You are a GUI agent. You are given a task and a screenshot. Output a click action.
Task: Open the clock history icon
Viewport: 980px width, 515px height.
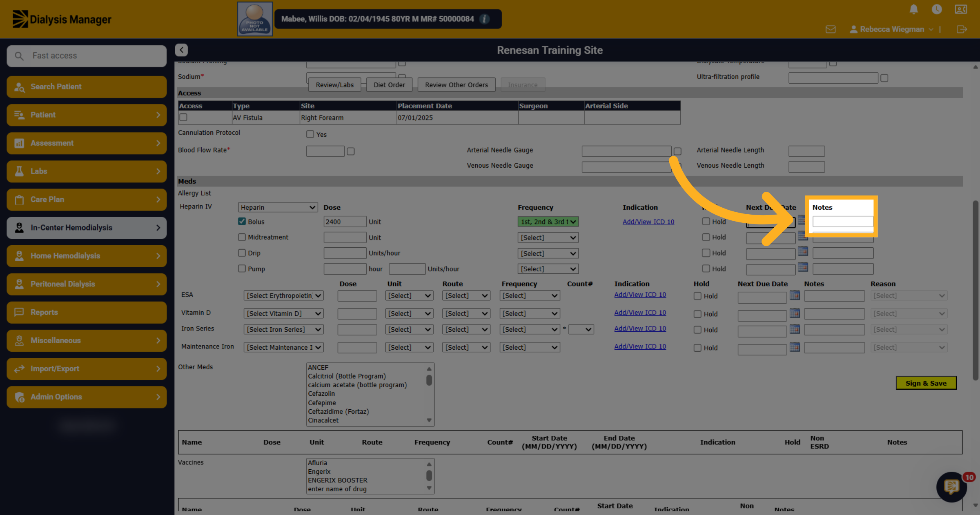[x=937, y=9]
